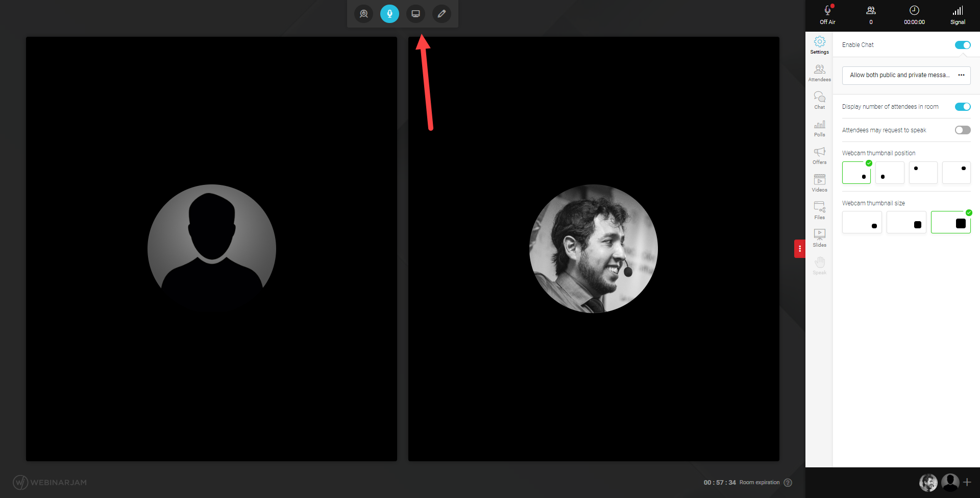Open the Files panel
Screen dimensions: 980x498
819,210
